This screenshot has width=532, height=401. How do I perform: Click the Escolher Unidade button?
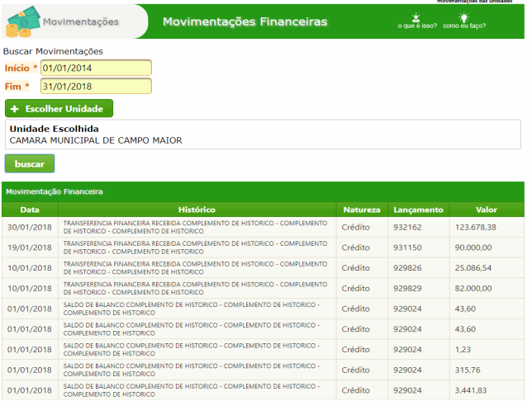[59, 109]
